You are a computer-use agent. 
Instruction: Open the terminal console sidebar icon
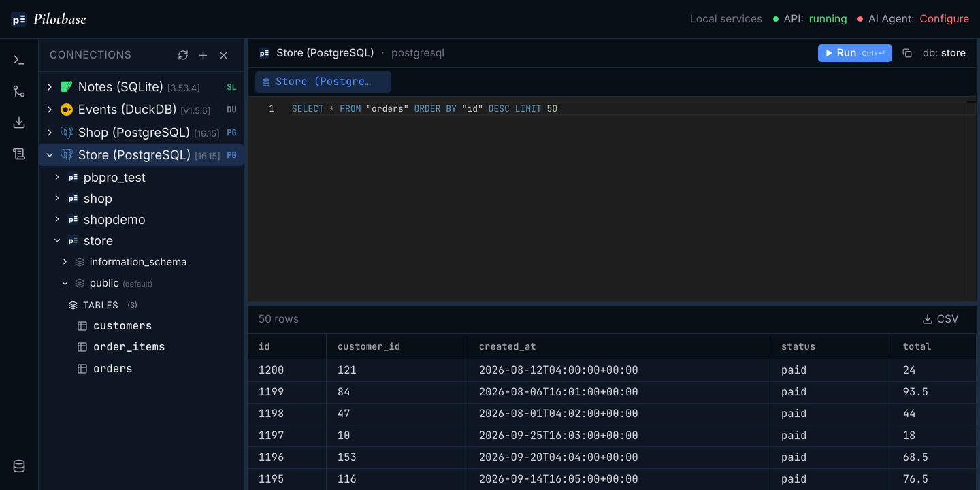tap(19, 60)
